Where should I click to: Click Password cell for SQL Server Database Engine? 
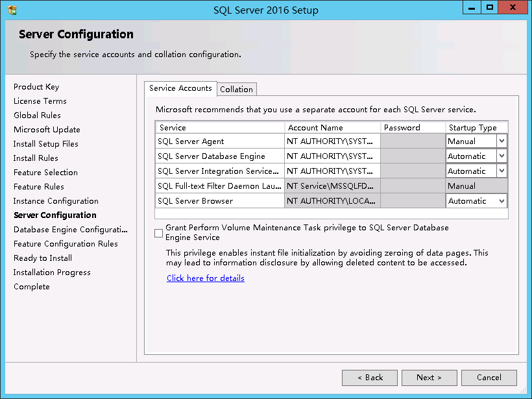tap(413, 156)
